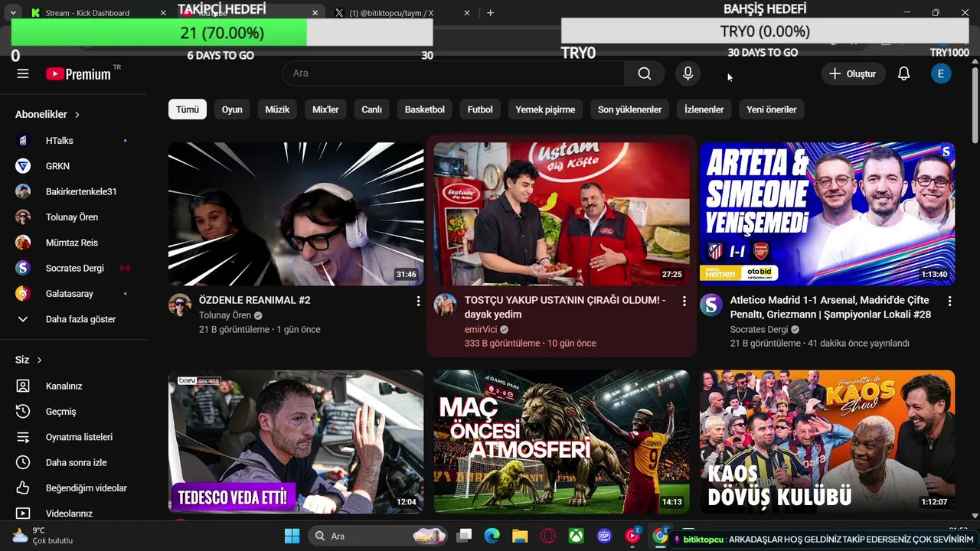Select the Futbol filter chip
Image resolution: width=980 pixels, height=551 pixels.
coord(480,109)
